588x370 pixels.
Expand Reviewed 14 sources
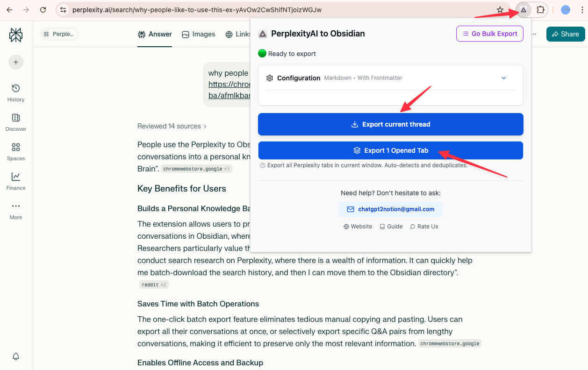(x=172, y=126)
